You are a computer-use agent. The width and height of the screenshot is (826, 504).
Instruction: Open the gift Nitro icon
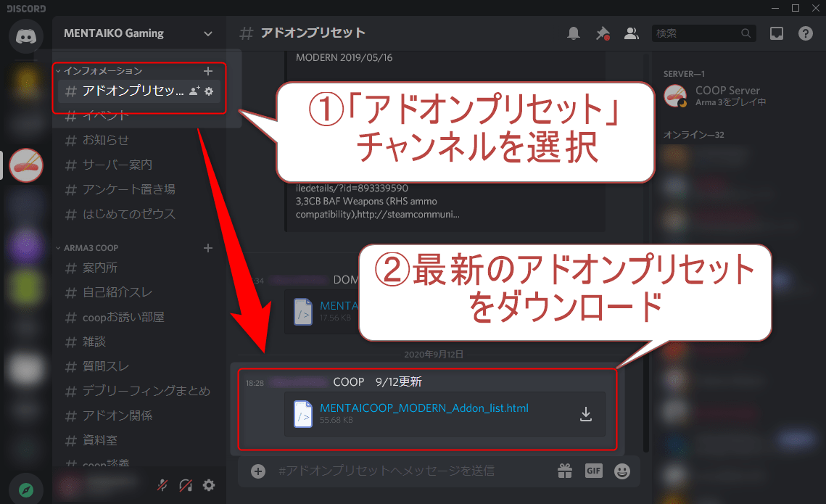565,471
